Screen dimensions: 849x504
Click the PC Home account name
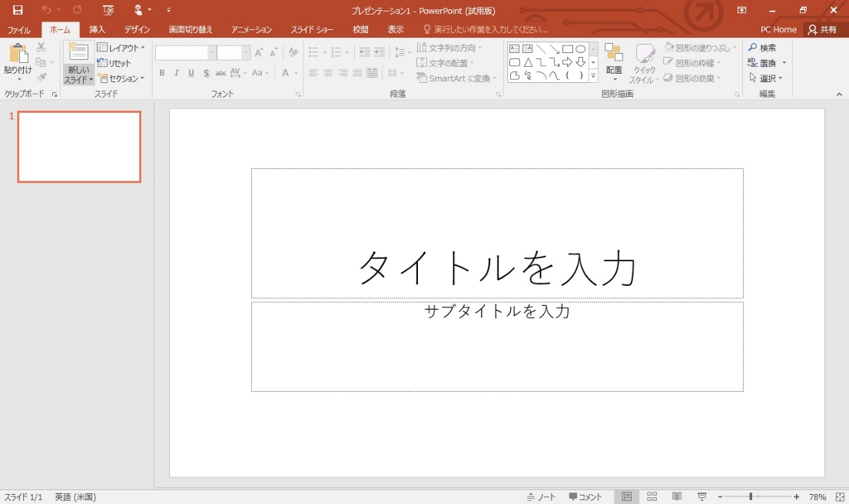coord(778,30)
